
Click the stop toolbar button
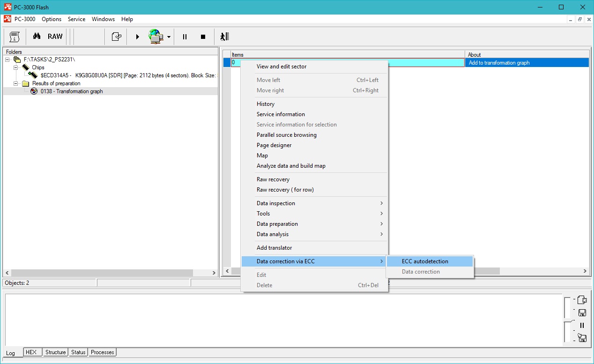tap(203, 37)
